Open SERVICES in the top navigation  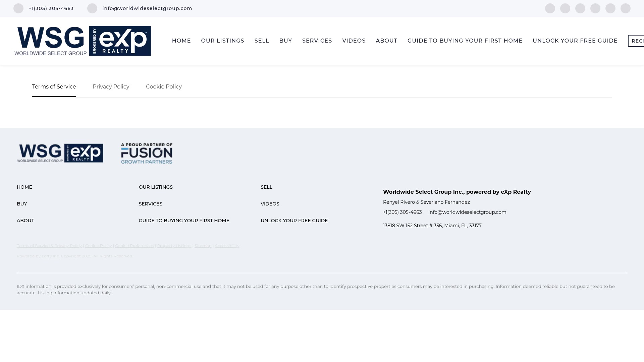tap(317, 41)
